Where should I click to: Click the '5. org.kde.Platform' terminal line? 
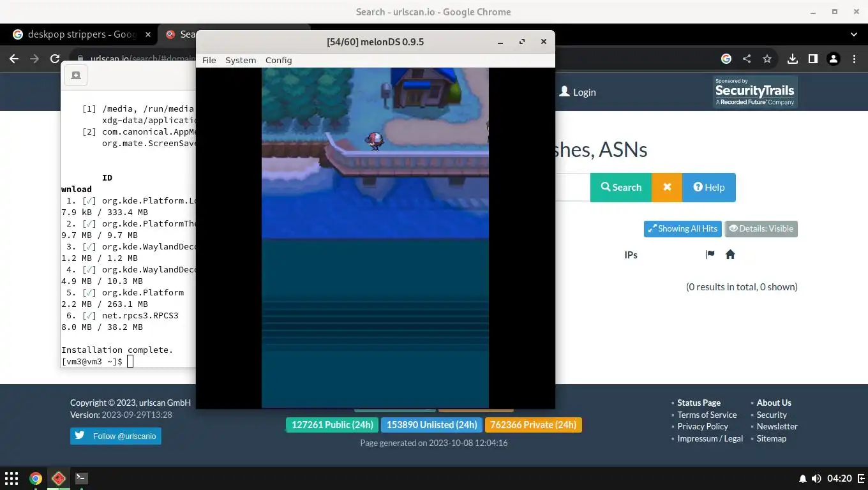click(x=124, y=292)
